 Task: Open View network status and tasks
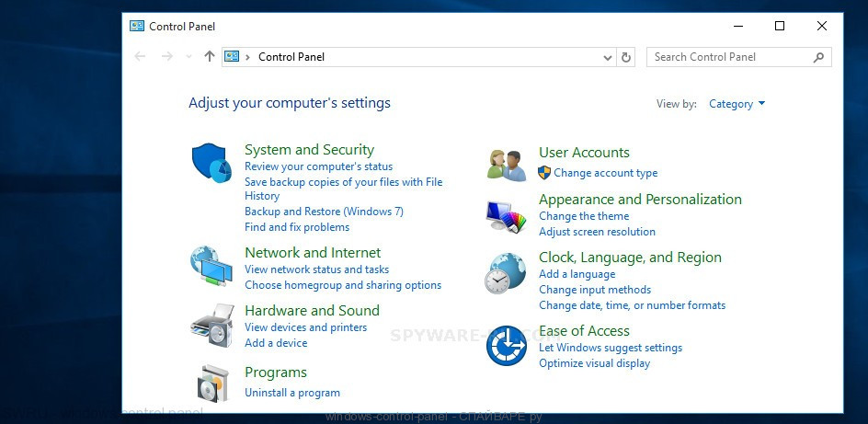point(317,269)
